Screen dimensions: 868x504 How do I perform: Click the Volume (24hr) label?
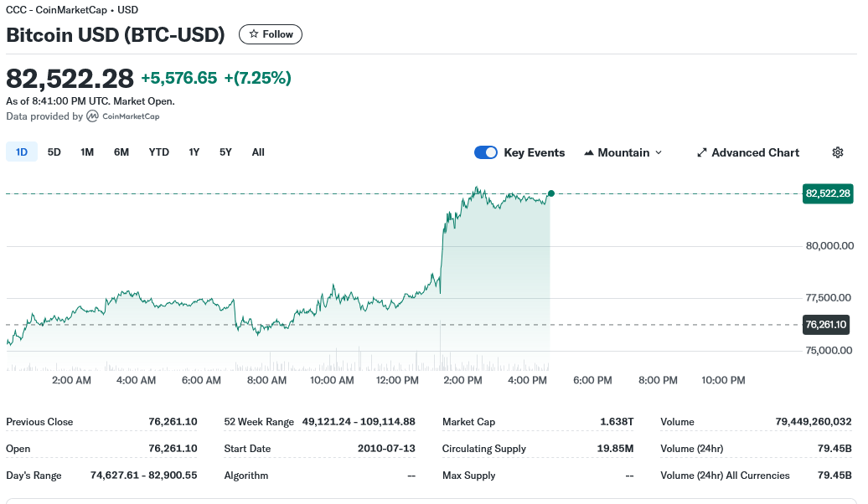(692, 449)
